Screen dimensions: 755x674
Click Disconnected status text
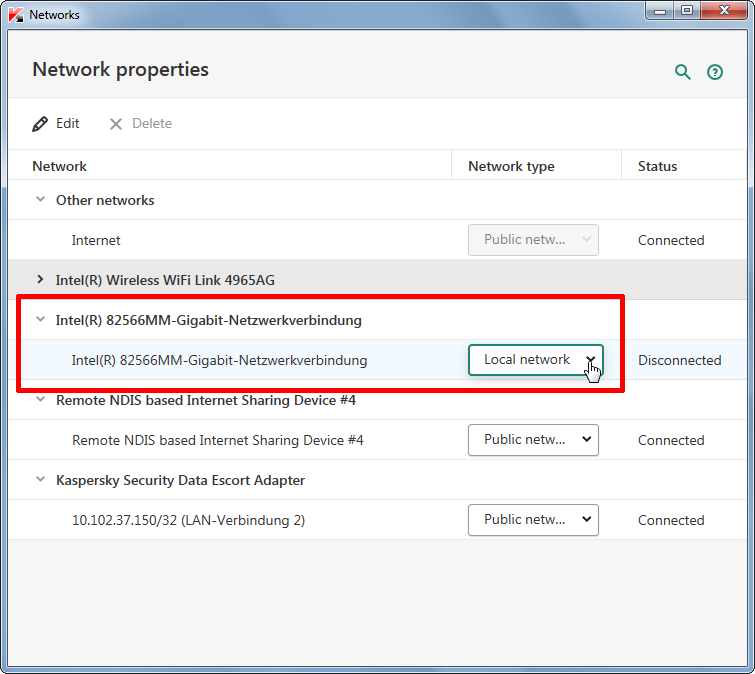(679, 360)
